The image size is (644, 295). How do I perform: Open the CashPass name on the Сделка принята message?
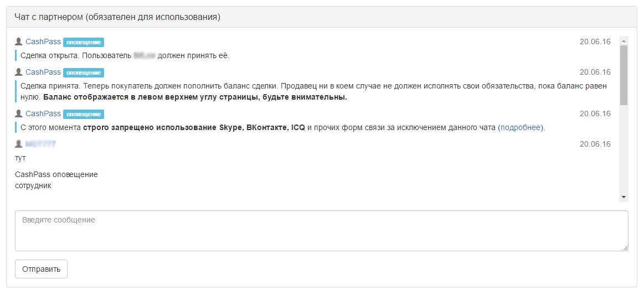tap(43, 72)
